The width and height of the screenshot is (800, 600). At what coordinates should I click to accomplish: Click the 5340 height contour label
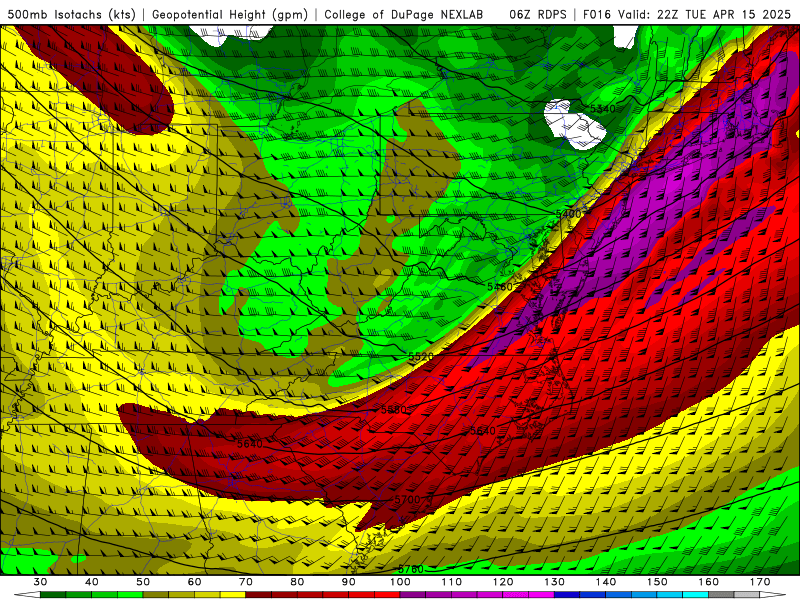point(603,109)
